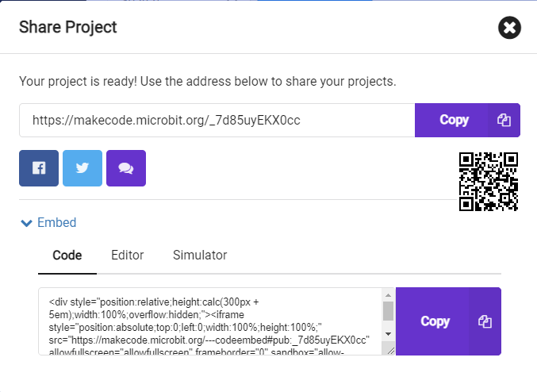The height and width of the screenshot is (392, 537).
Task: Share project on Facebook
Action: [x=39, y=168]
